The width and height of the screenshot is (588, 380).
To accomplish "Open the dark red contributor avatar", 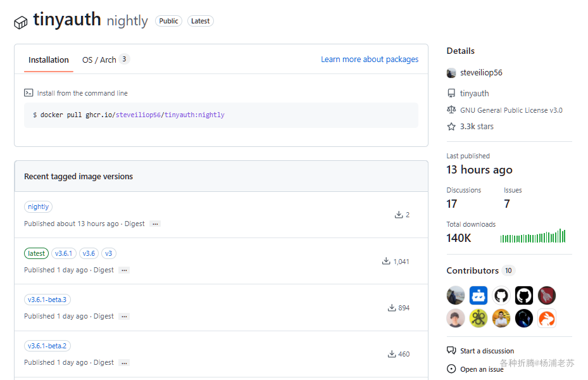I will [547, 295].
